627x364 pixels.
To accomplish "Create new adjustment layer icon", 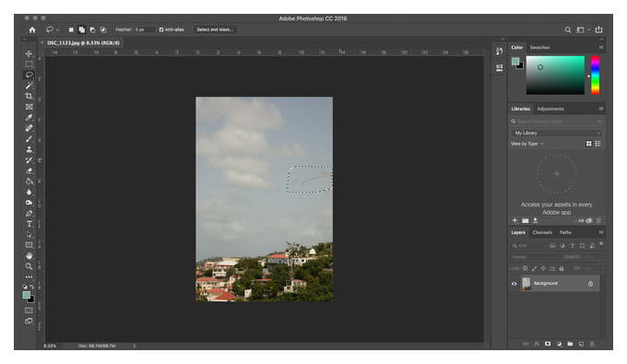I will pyautogui.click(x=559, y=344).
